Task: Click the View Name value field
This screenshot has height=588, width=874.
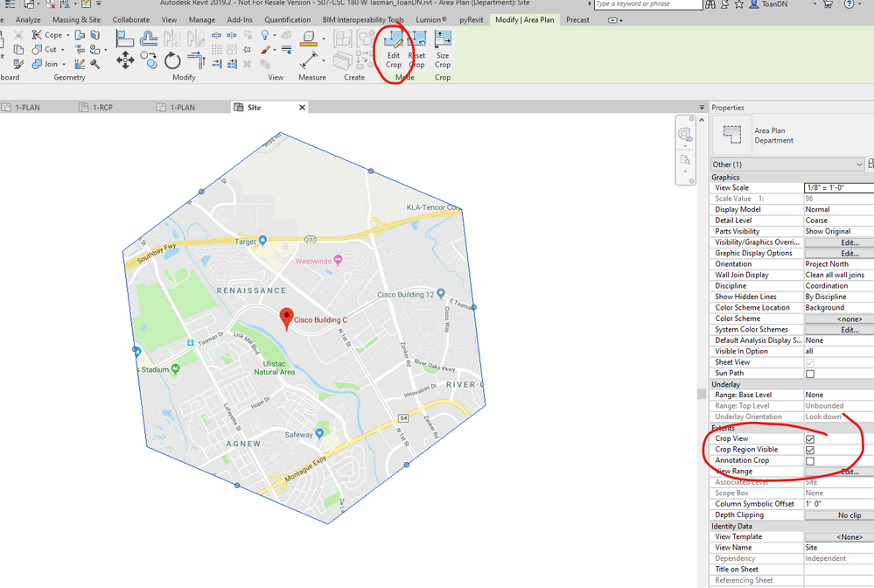Action: (x=839, y=548)
